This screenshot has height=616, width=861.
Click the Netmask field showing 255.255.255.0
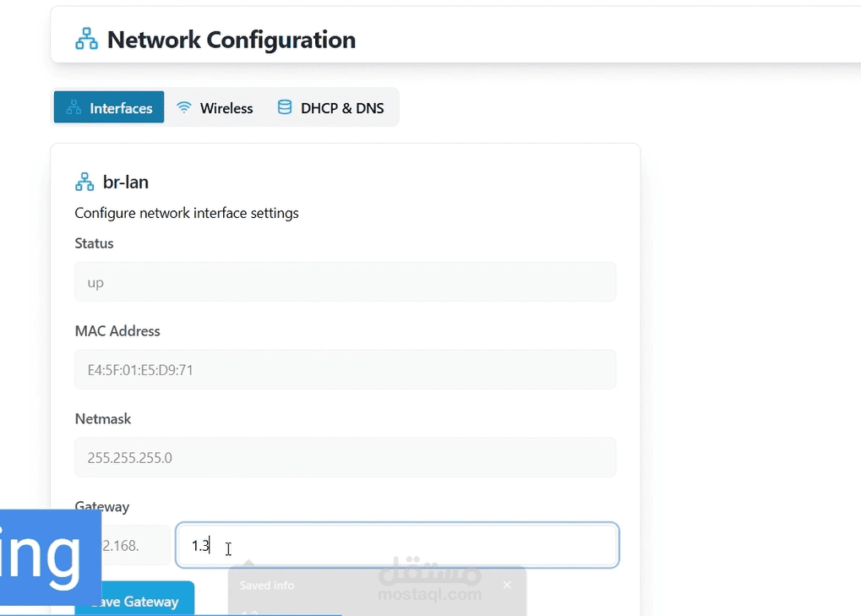(x=345, y=457)
